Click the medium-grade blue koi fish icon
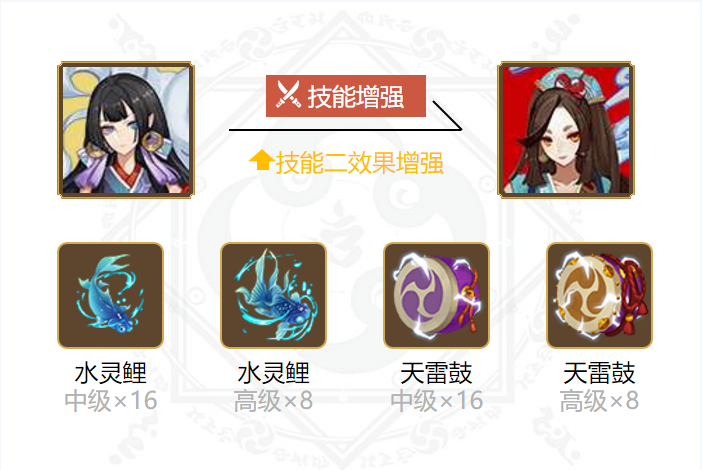 click(111, 295)
